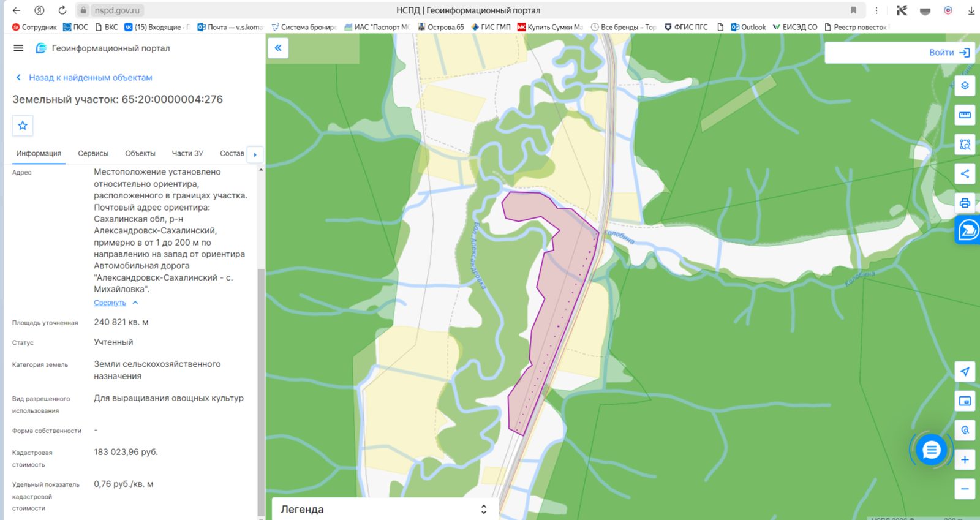Toggle the minimap overview button
The height and width of the screenshot is (520, 980).
[965, 401]
